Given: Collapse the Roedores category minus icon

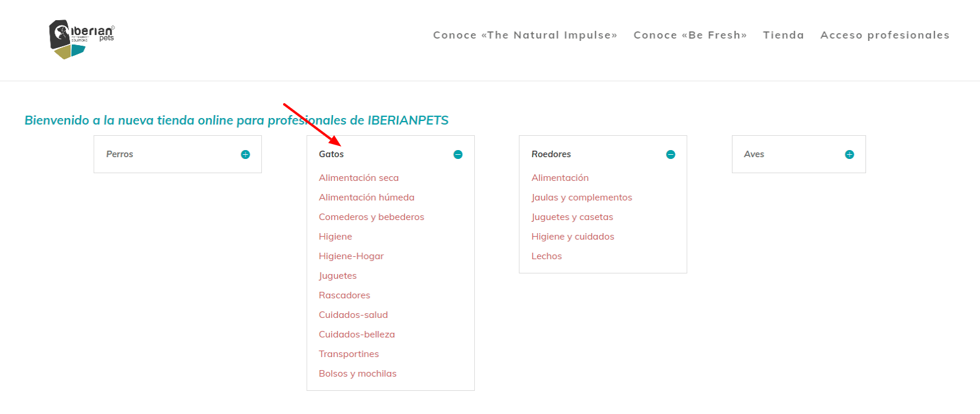Looking at the screenshot, I should pos(671,155).
